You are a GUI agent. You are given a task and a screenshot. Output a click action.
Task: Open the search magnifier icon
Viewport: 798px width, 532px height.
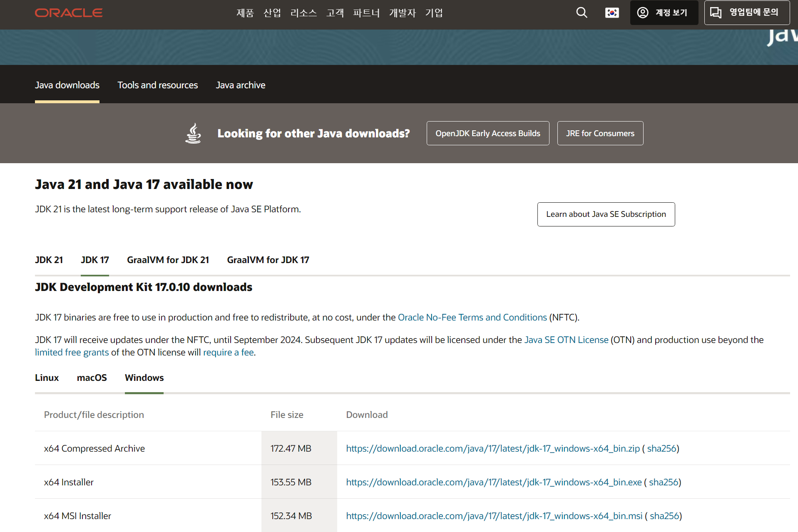click(582, 13)
